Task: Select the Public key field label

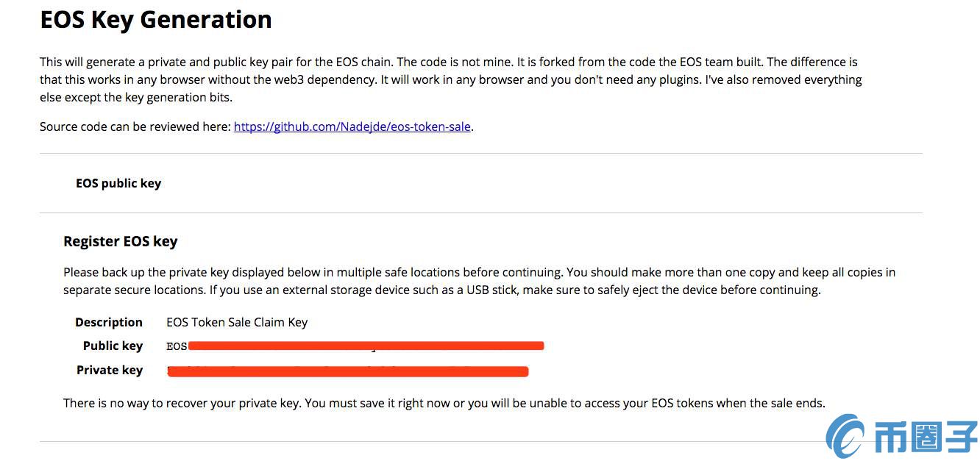Action: pyautogui.click(x=113, y=346)
